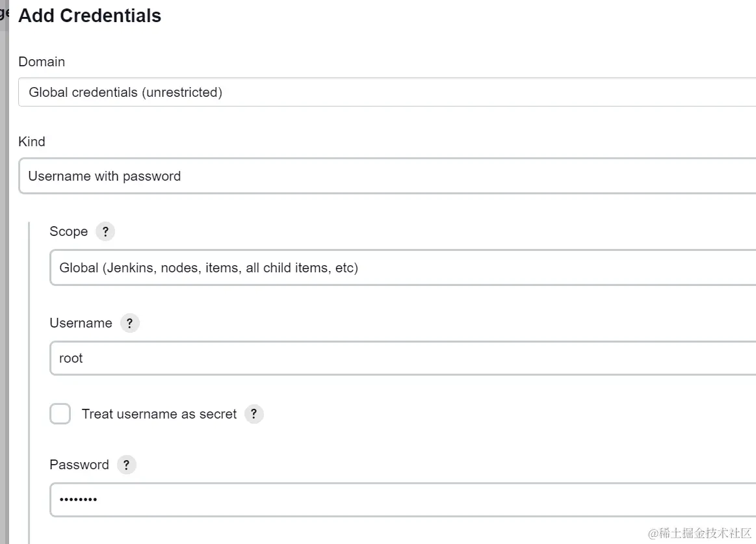
Task: Click the Password help question mark
Action: (127, 465)
